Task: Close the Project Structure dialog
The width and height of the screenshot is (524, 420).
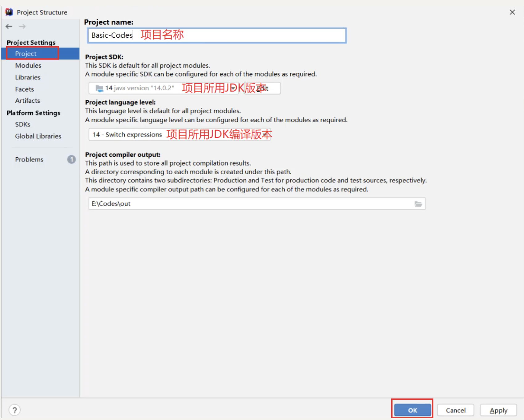Action: pyautogui.click(x=512, y=12)
